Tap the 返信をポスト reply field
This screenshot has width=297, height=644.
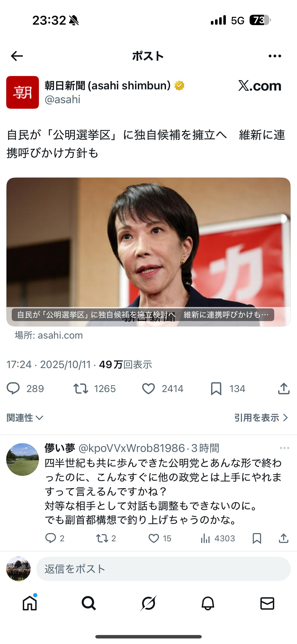(163, 569)
